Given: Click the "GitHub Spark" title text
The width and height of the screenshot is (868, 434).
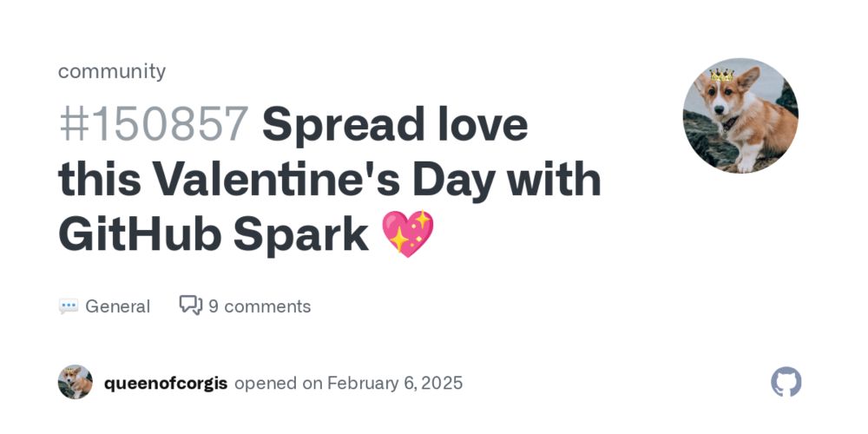Looking at the screenshot, I should pyautogui.click(x=214, y=235).
